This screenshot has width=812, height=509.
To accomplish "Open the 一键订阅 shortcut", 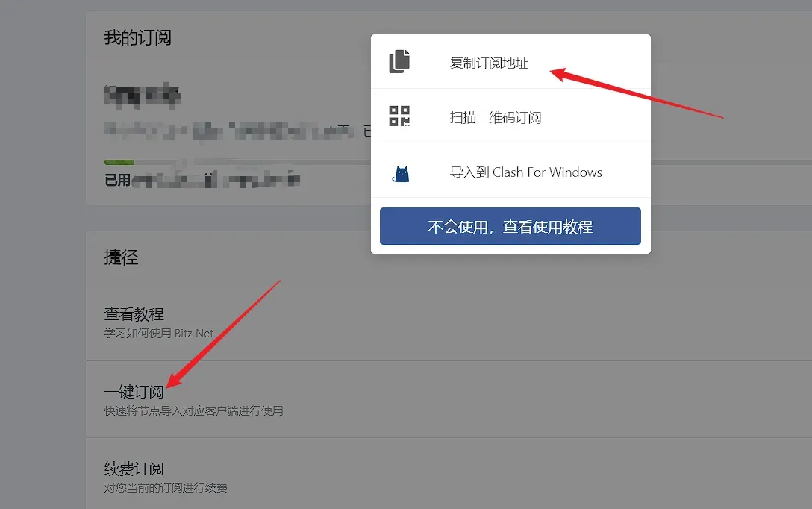I will (449, 400).
